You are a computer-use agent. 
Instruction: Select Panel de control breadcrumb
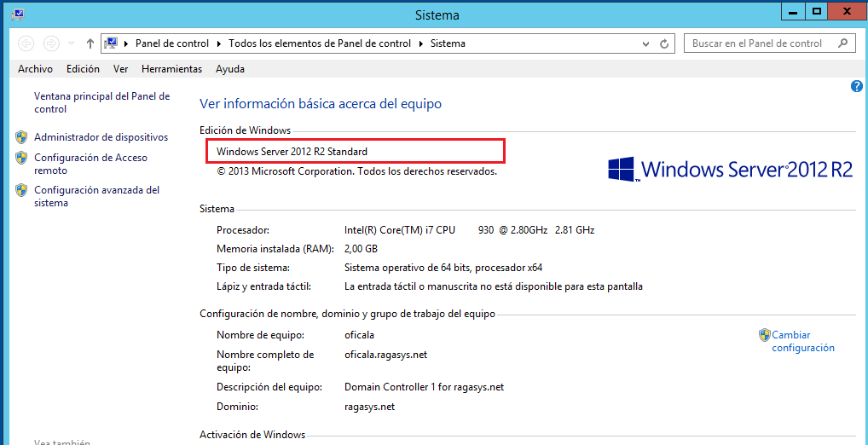[172, 43]
